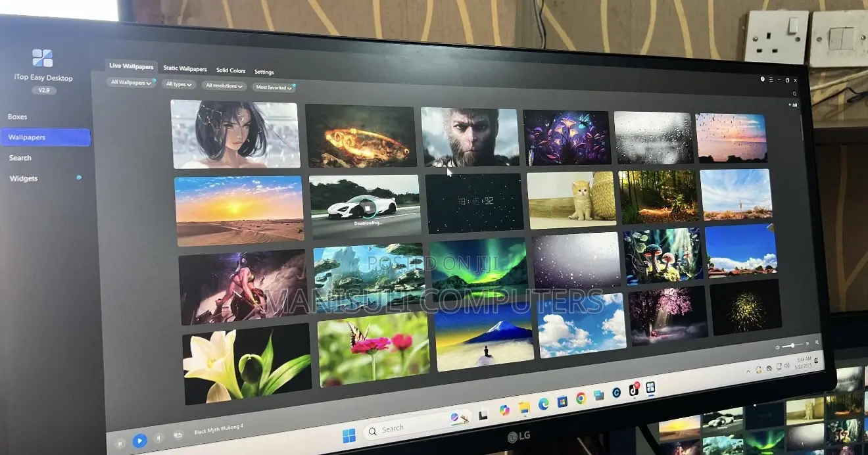Select the blue sky beach wallpaper
The height and width of the screenshot is (455, 868).
[x=736, y=195]
